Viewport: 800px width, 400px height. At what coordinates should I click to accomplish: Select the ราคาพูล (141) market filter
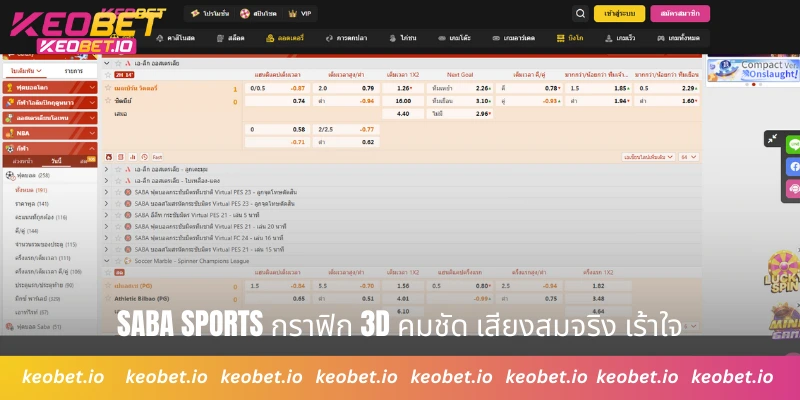[x=32, y=204]
